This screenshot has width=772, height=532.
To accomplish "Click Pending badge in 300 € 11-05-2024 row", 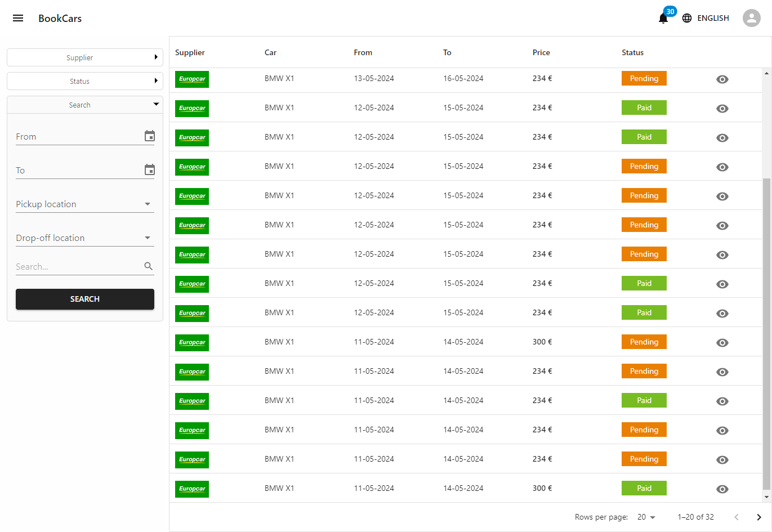I will [644, 342].
